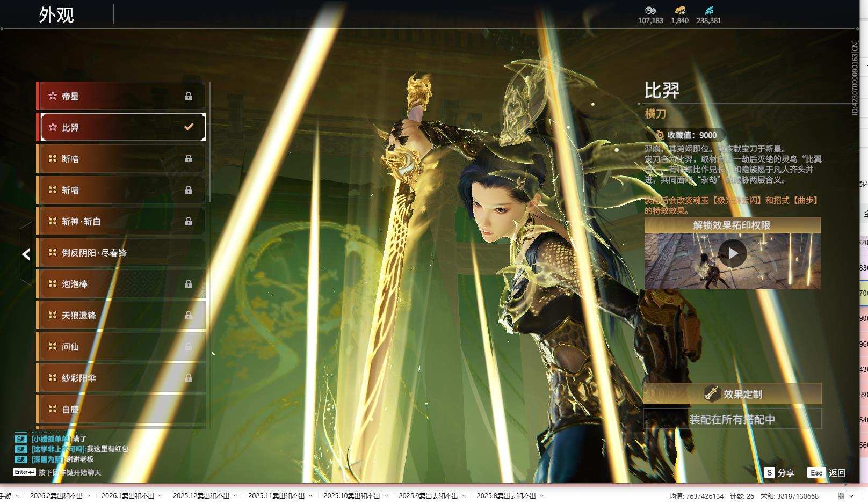This screenshot has height=504, width=868.
Task: Collapse the left panel with arrow
Action: [x=26, y=254]
